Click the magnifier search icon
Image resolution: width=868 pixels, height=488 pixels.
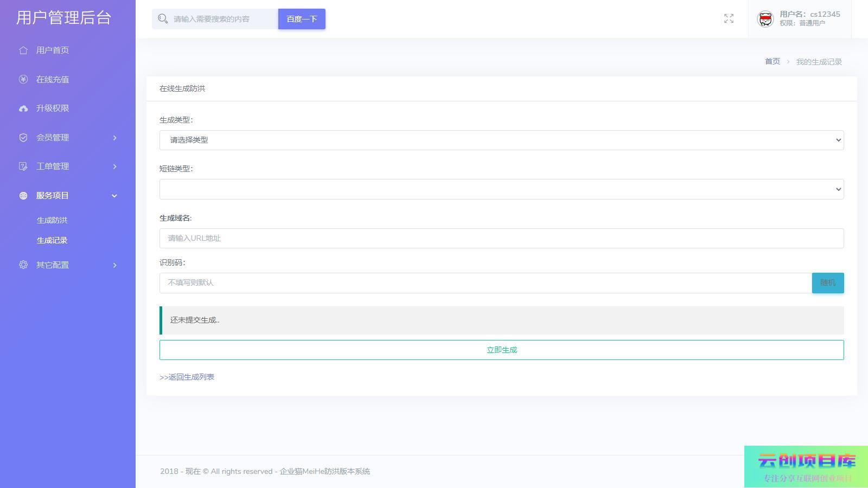tap(163, 19)
